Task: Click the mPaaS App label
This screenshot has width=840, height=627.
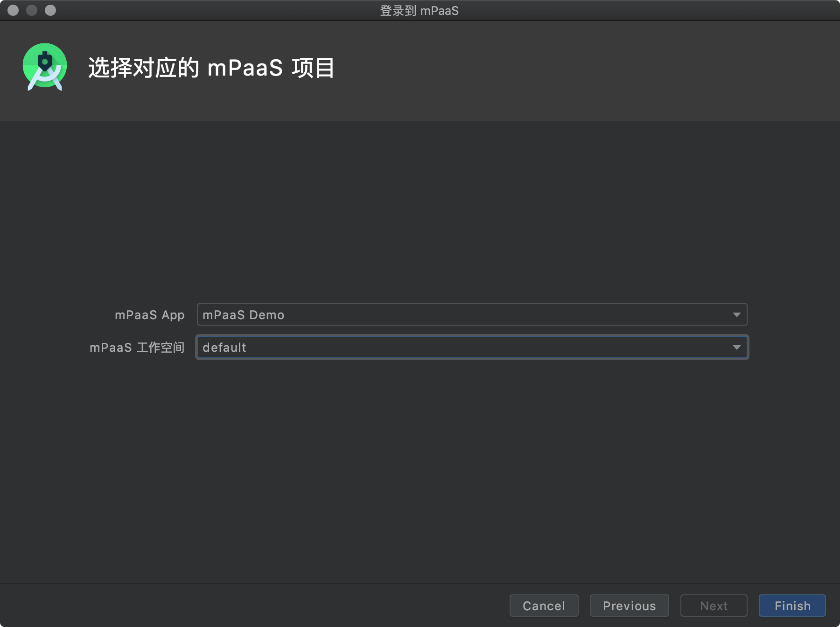Action: pyautogui.click(x=149, y=315)
